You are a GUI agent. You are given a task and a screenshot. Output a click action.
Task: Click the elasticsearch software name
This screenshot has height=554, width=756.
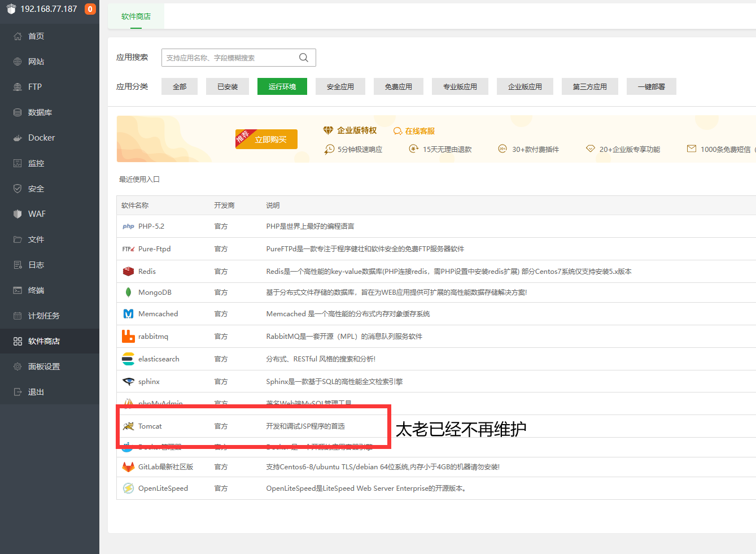pyautogui.click(x=159, y=359)
